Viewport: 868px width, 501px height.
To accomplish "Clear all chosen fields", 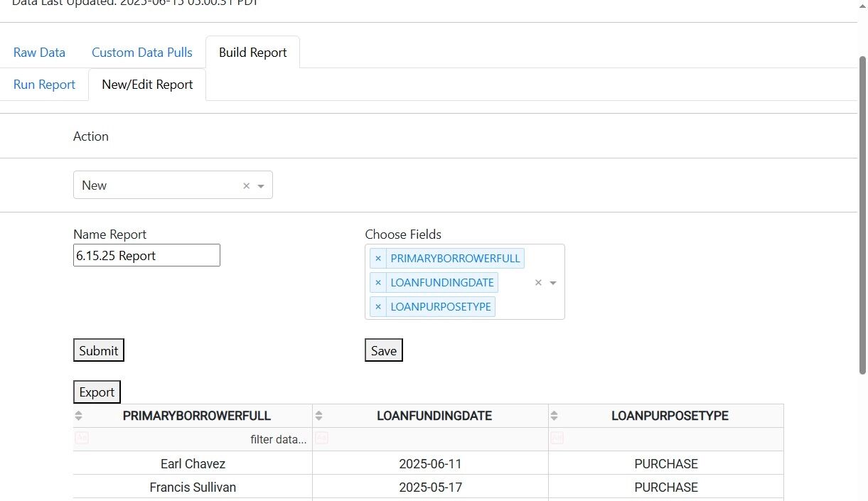I will tap(538, 283).
